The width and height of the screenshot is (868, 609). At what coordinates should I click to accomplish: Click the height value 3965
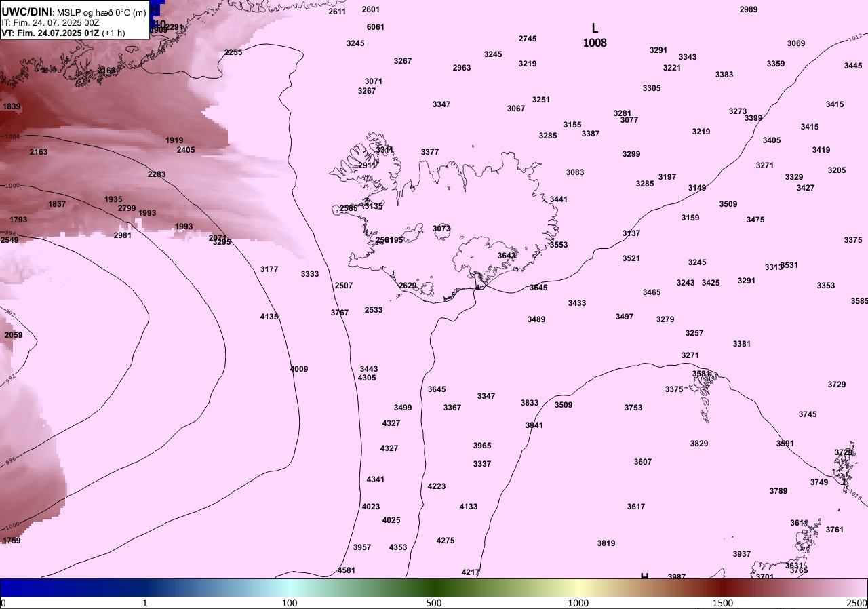click(482, 446)
